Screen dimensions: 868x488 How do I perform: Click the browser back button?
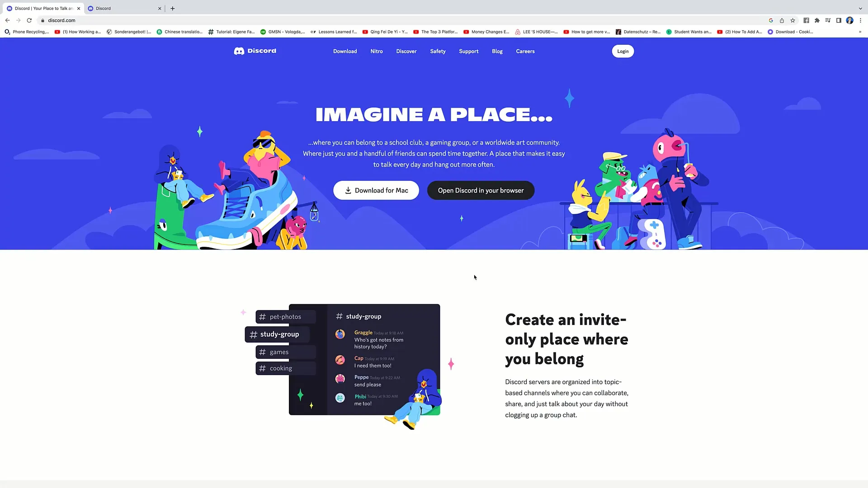point(7,20)
